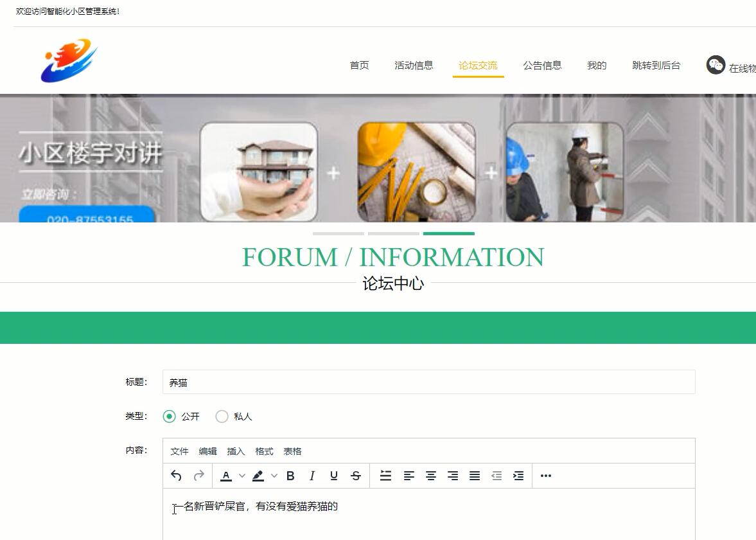Screen dimensions: 756x540
Task: Select the 私人 radio button
Action: coord(222,417)
